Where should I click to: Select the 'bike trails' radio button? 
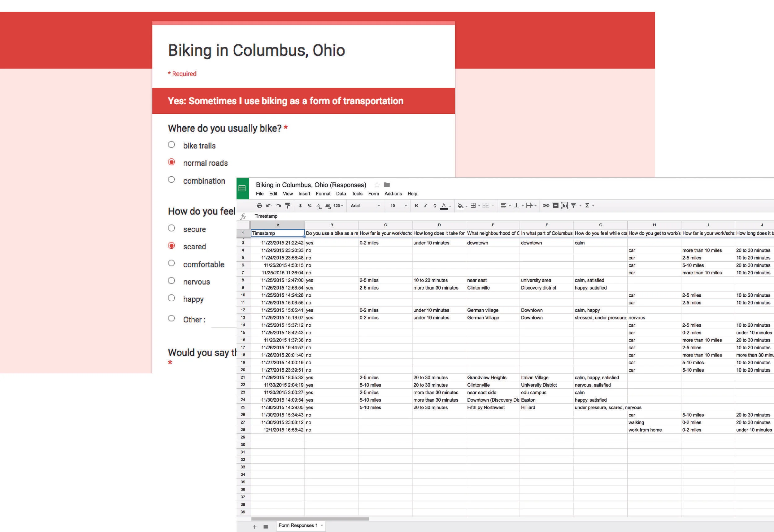pos(172,145)
